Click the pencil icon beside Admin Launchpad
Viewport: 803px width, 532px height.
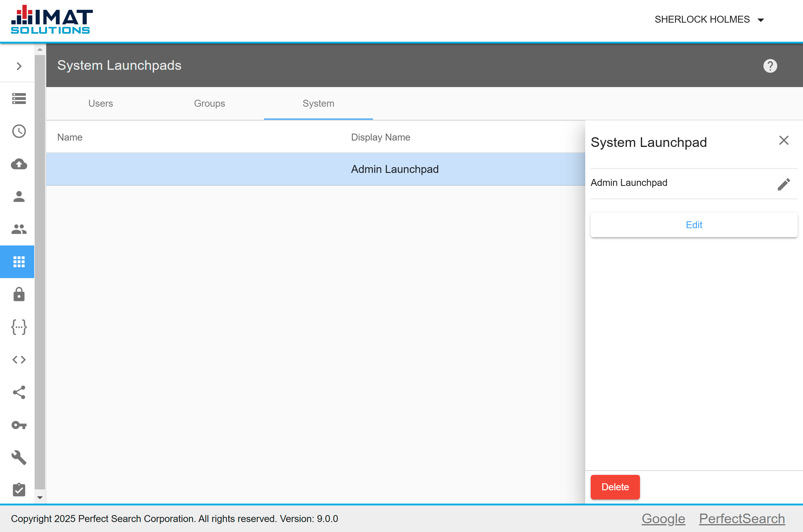click(x=784, y=184)
